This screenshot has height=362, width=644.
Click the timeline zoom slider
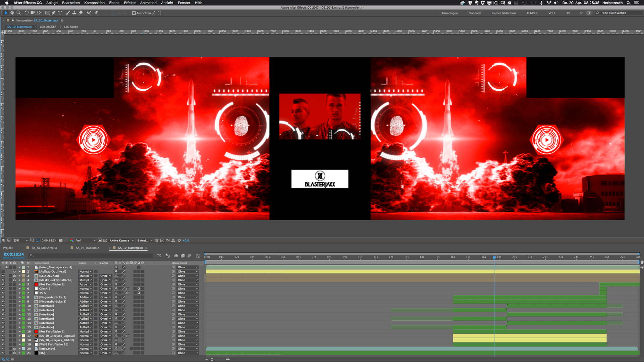[217, 359]
